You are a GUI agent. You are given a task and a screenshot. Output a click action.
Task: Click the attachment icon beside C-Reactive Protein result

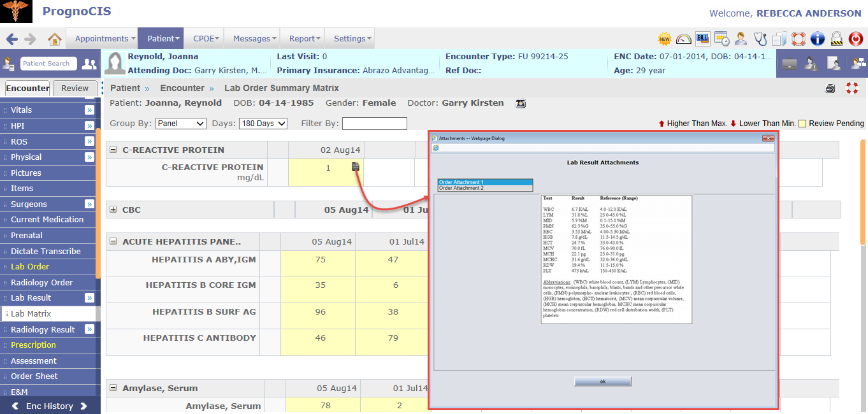355,166
